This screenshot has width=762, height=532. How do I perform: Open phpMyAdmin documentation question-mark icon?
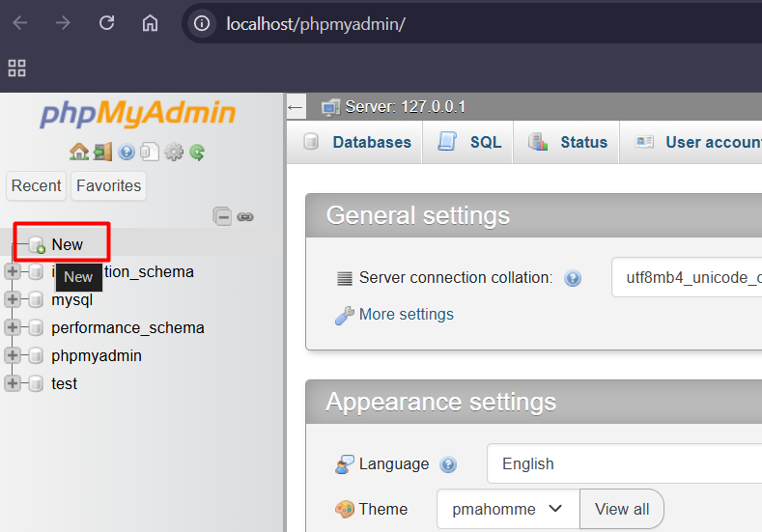coord(127,153)
